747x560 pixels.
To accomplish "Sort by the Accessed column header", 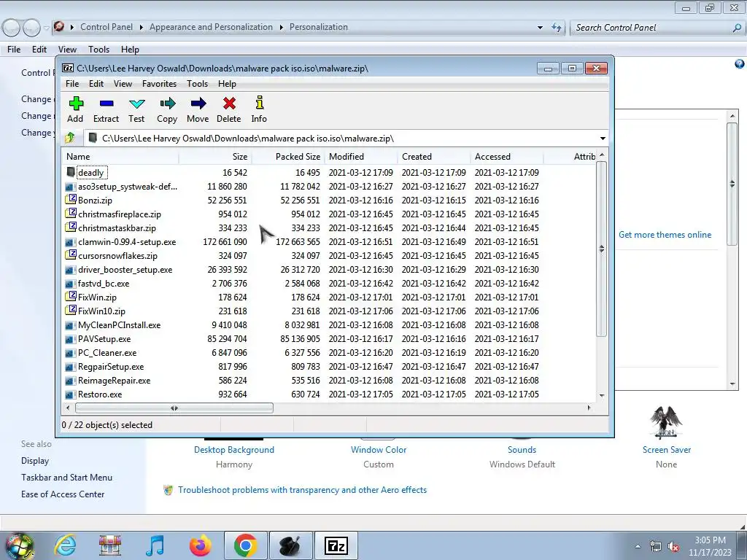I will (x=507, y=157).
